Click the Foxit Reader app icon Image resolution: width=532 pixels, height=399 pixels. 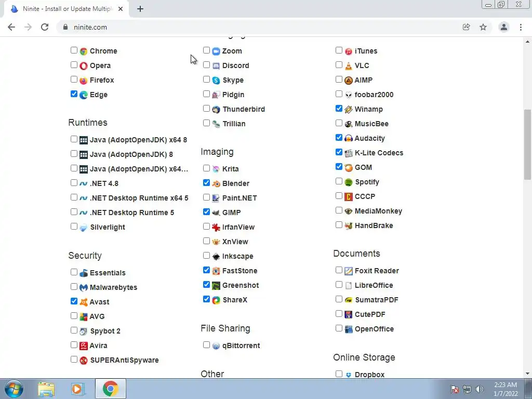click(x=349, y=271)
